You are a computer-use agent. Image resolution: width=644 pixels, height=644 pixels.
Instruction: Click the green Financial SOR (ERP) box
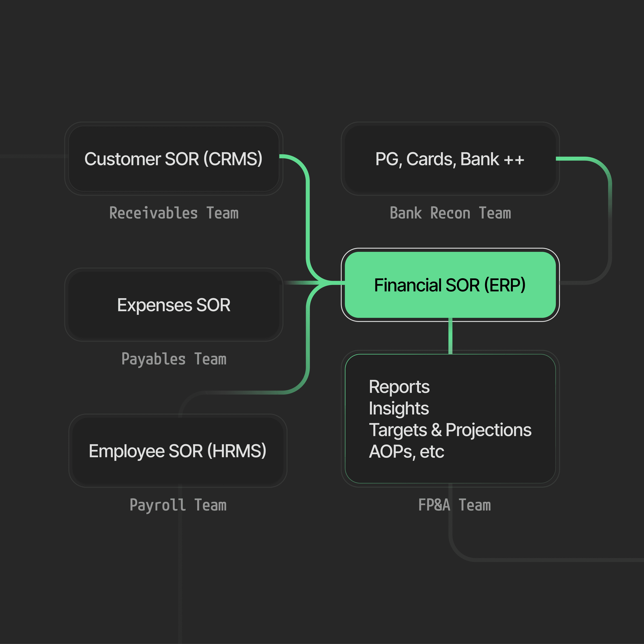pos(450,285)
